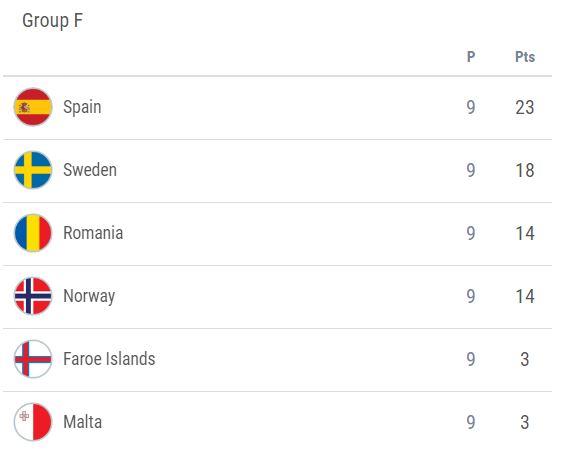Click the Spain flag icon
Screen dimensions: 575x469
click(33, 107)
